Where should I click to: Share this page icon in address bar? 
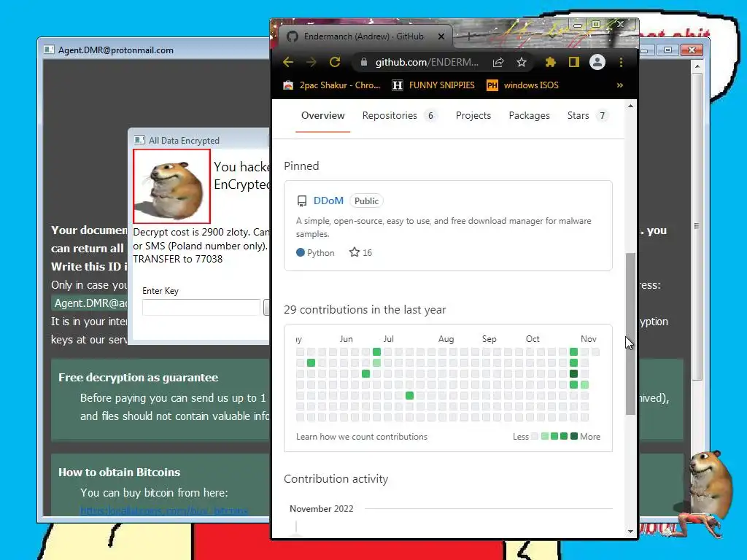point(498,63)
